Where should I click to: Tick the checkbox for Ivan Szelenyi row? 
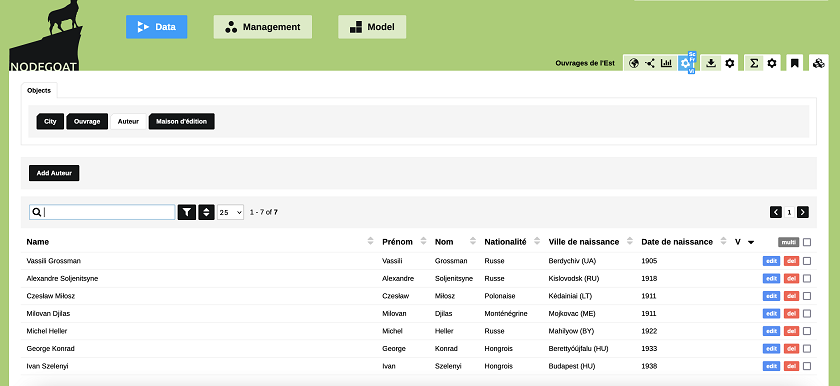(x=807, y=366)
